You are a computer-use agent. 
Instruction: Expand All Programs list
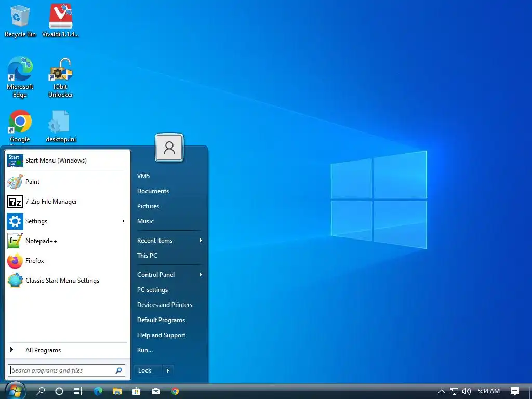coord(67,350)
